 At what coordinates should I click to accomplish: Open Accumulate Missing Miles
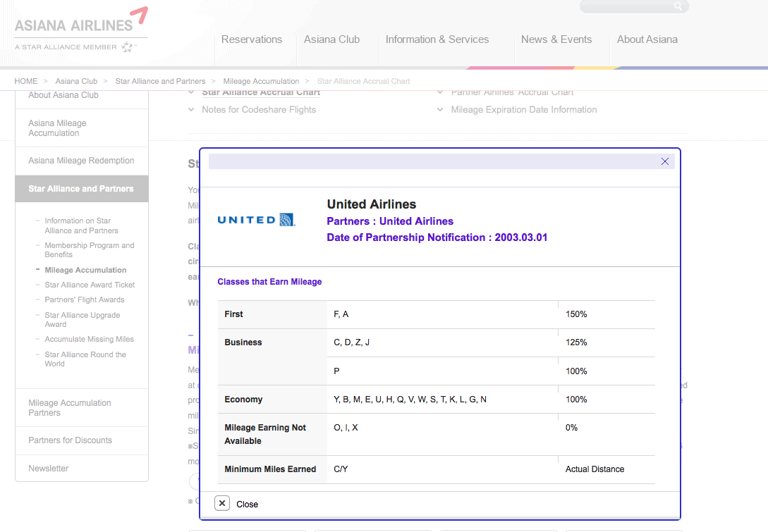89,339
